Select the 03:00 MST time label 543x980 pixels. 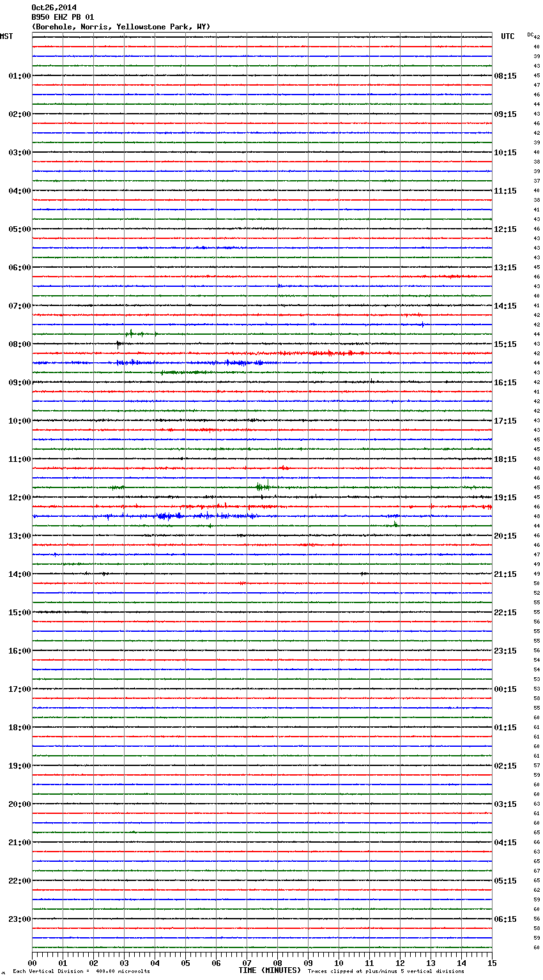tap(20, 153)
